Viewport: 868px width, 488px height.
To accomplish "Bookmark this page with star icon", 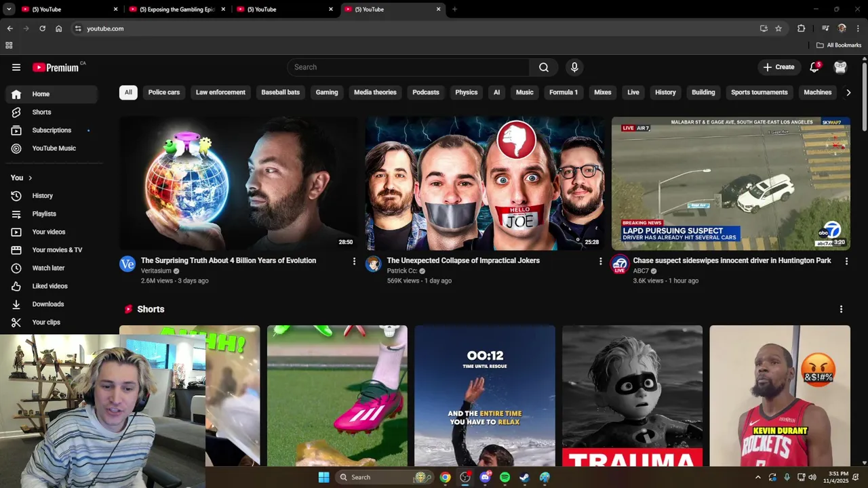I will click(778, 28).
